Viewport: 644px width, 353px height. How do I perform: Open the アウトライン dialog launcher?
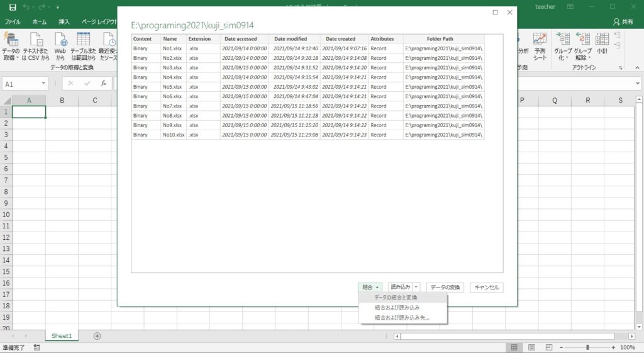[x=620, y=68]
